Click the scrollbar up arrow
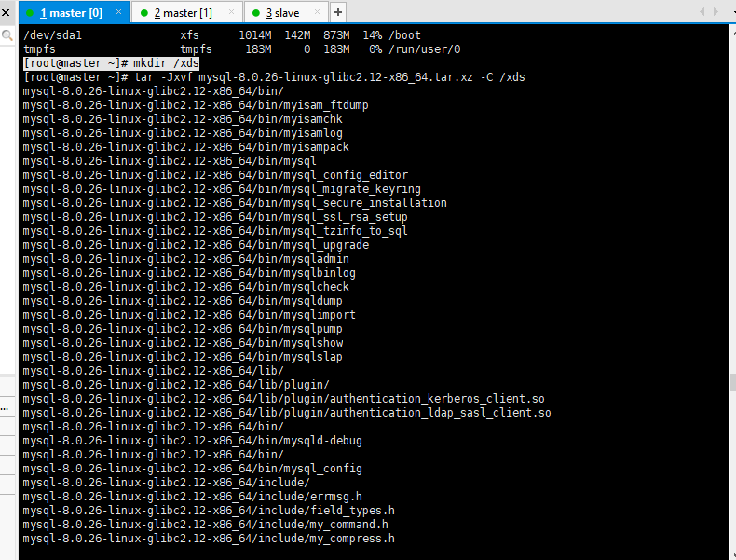 pyautogui.click(x=733, y=33)
